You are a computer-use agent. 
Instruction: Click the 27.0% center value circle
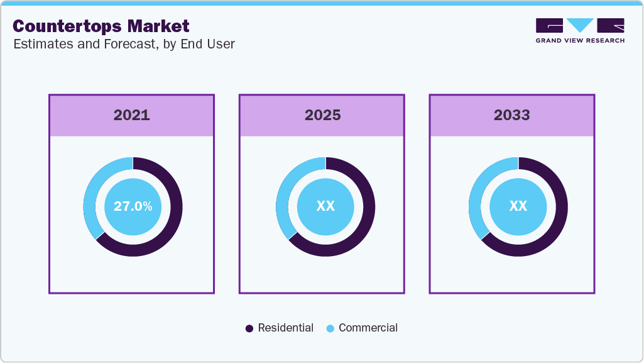[x=133, y=206]
